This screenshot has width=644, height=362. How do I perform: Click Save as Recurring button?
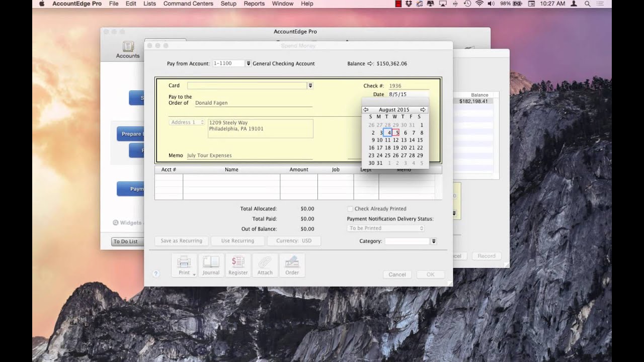click(x=182, y=241)
